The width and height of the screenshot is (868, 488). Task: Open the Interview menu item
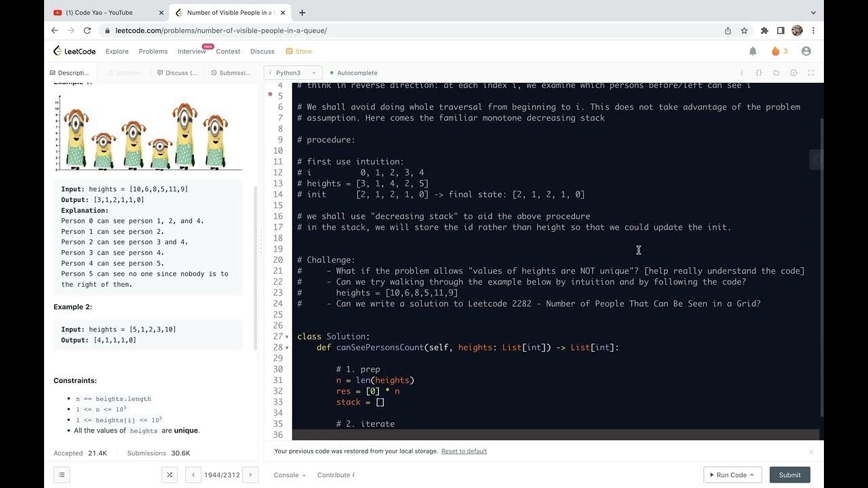pos(192,51)
